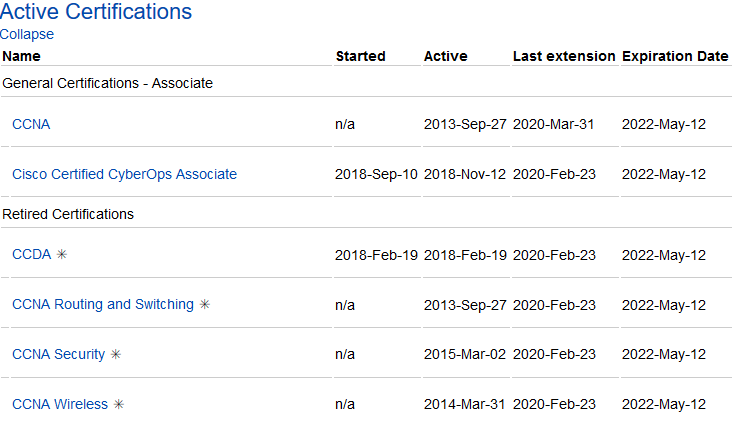This screenshot has width=732, height=422.
Task: Open the CCNA Security certification link
Action: coord(58,354)
